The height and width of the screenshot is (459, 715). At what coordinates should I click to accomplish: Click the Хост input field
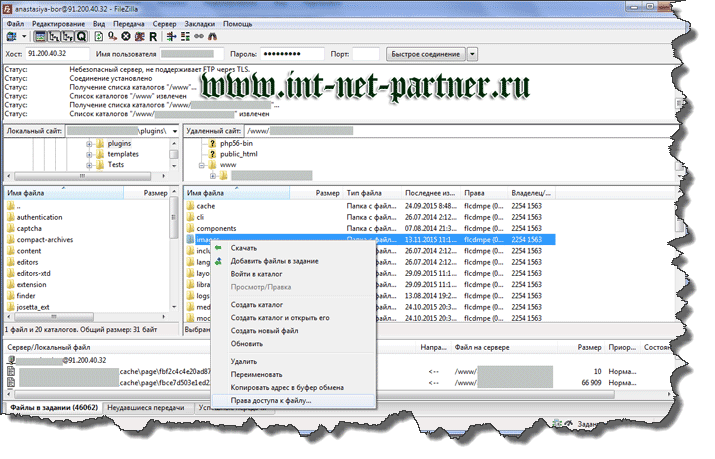(57, 54)
